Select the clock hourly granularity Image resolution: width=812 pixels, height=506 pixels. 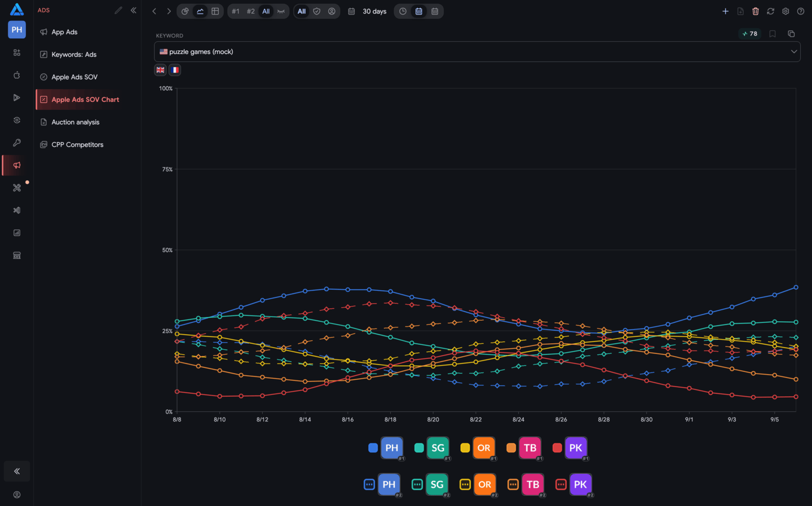(403, 11)
